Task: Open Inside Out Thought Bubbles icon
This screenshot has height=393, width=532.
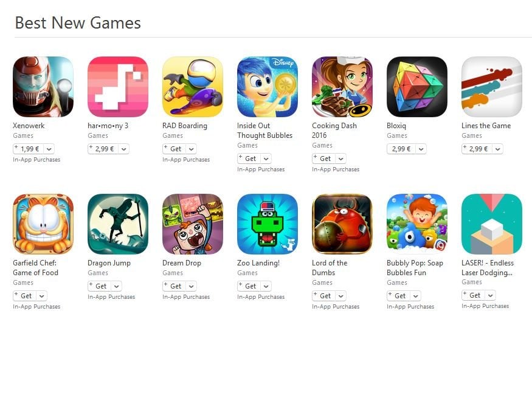Action: [x=268, y=87]
